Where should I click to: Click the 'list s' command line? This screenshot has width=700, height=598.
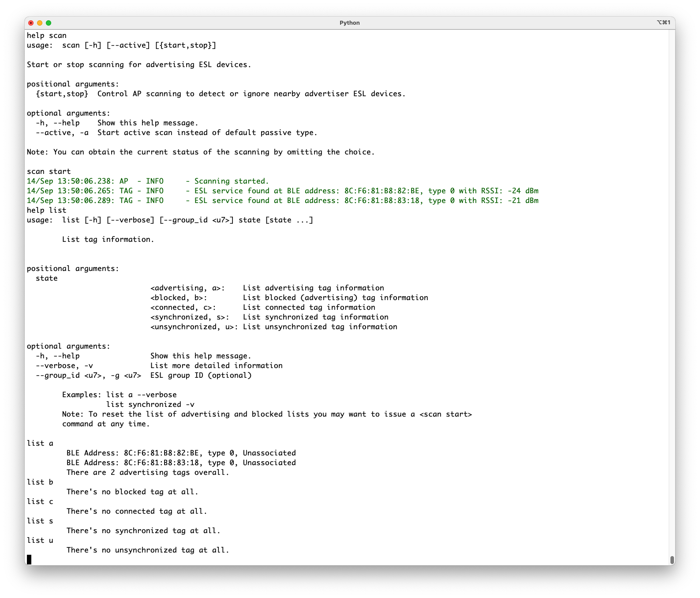pos(40,521)
